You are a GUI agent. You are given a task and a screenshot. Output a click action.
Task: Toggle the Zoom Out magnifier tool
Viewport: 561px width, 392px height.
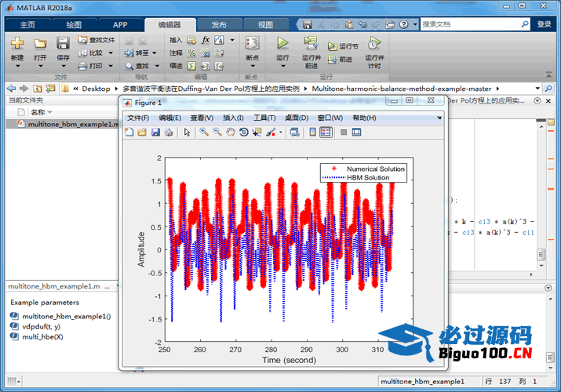pos(217,132)
